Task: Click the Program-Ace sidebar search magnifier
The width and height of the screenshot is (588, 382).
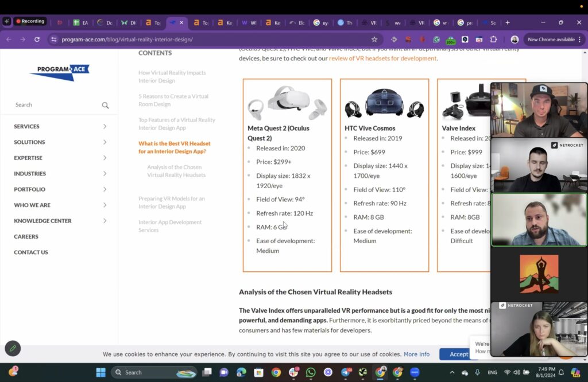Action: pos(105,105)
